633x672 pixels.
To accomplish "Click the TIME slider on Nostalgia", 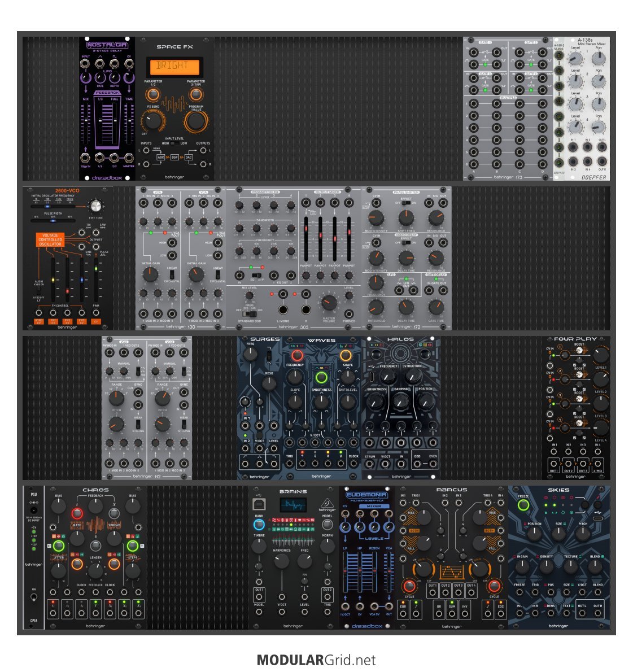I will [129, 124].
